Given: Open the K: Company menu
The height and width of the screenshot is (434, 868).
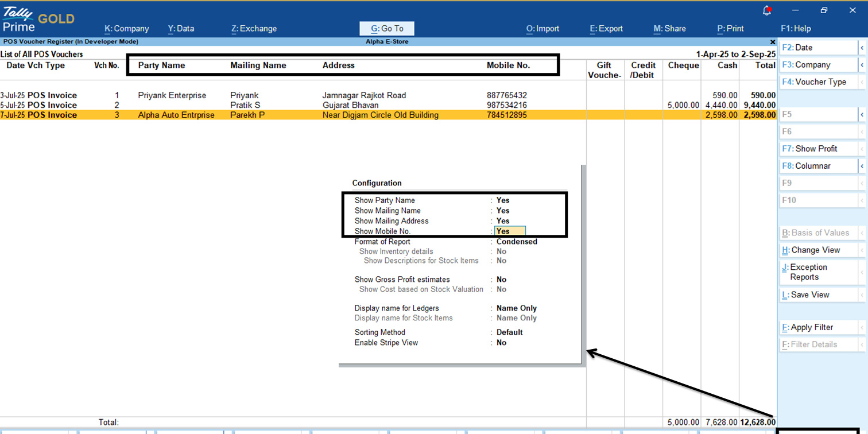Looking at the screenshot, I should click(x=126, y=28).
